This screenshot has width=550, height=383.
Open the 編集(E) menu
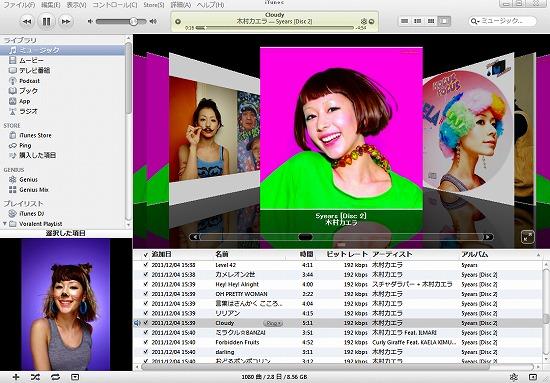(51, 5)
